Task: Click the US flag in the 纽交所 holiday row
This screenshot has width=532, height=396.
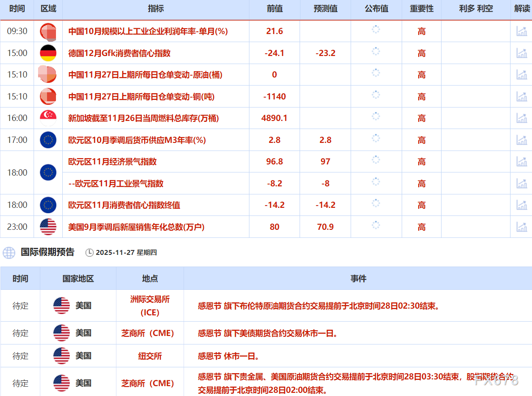Action: (61, 356)
